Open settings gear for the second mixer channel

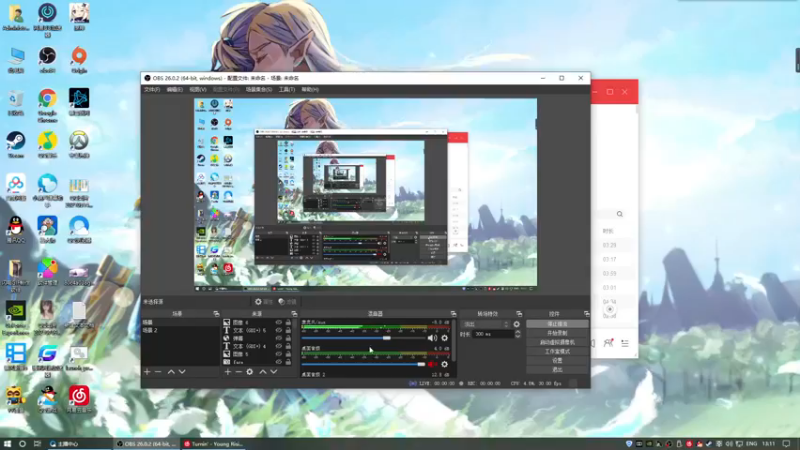tap(444, 364)
